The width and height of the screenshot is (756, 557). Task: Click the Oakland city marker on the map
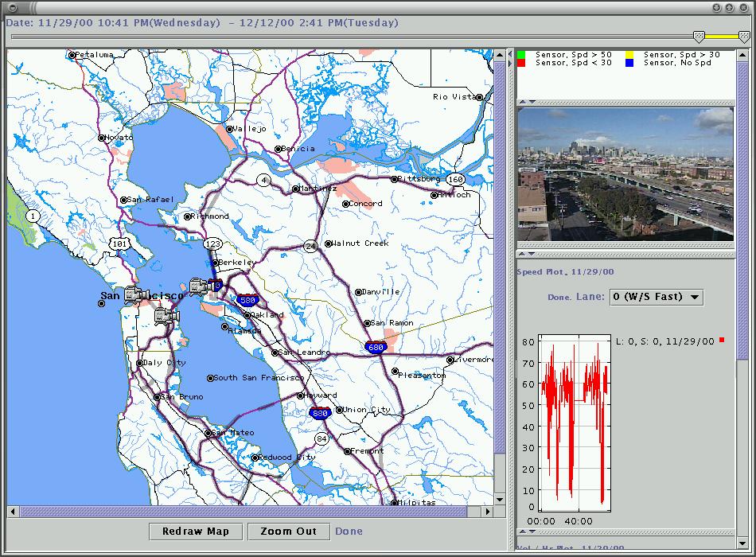click(248, 315)
